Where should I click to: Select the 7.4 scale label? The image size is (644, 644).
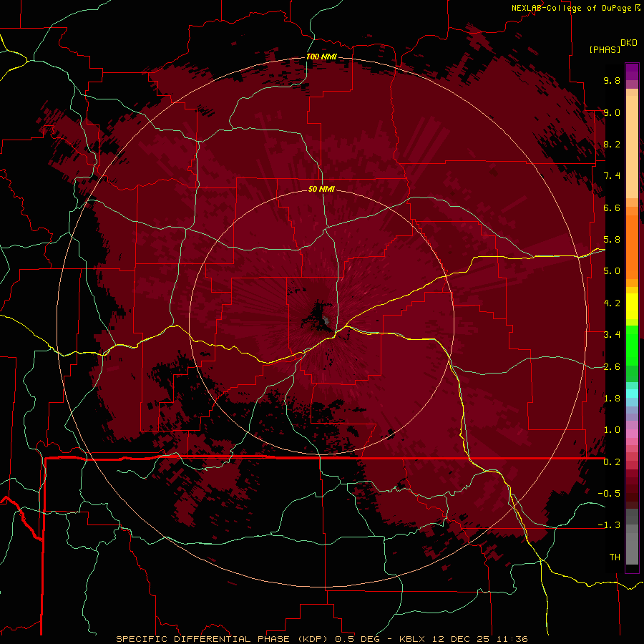point(612,176)
